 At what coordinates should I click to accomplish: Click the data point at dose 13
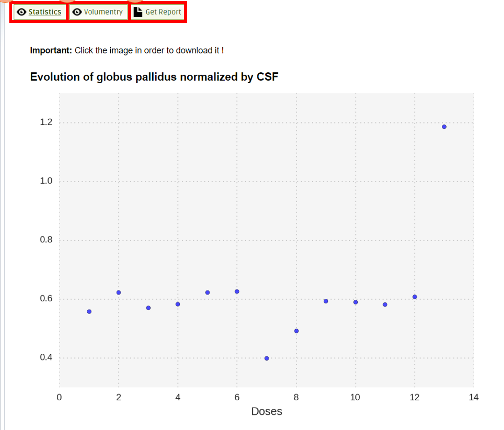click(x=444, y=127)
